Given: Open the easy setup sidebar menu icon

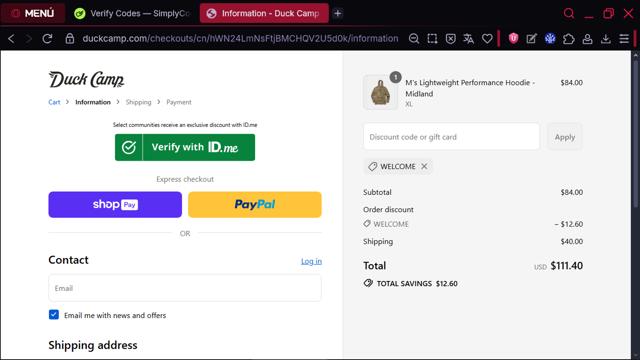Looking at the screenshot, I should pos(624,39).
